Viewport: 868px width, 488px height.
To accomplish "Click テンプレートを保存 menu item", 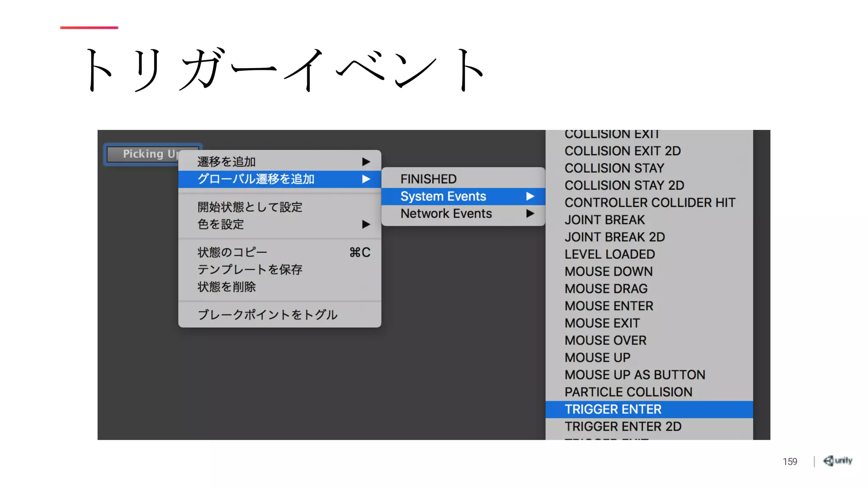I will coord(250,270).
